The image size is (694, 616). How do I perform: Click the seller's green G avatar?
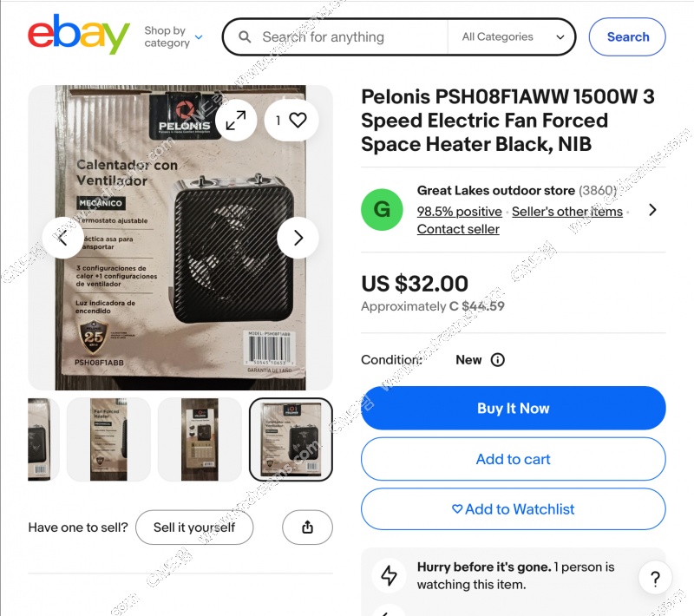tap(382, 209)
